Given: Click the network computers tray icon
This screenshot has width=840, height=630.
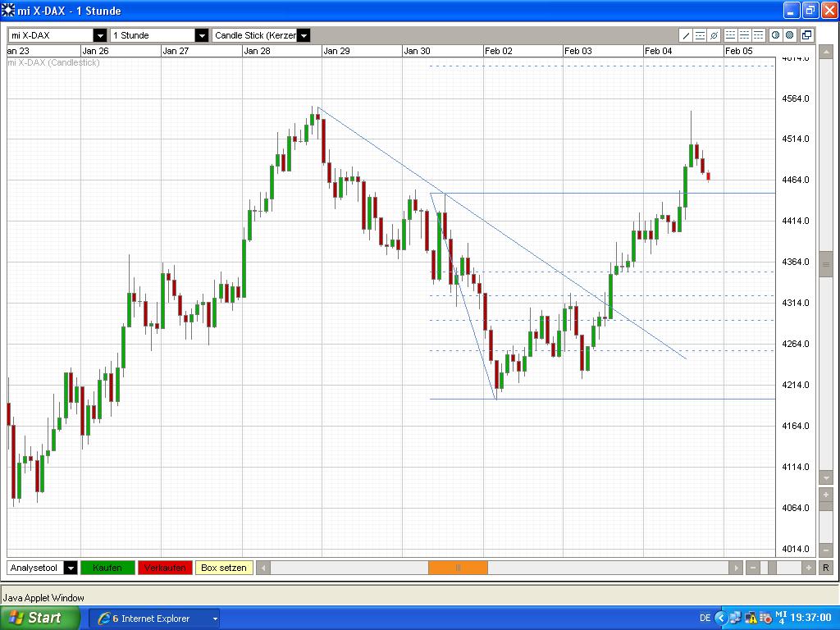Looking at the screenshot, I should (735, 619).
